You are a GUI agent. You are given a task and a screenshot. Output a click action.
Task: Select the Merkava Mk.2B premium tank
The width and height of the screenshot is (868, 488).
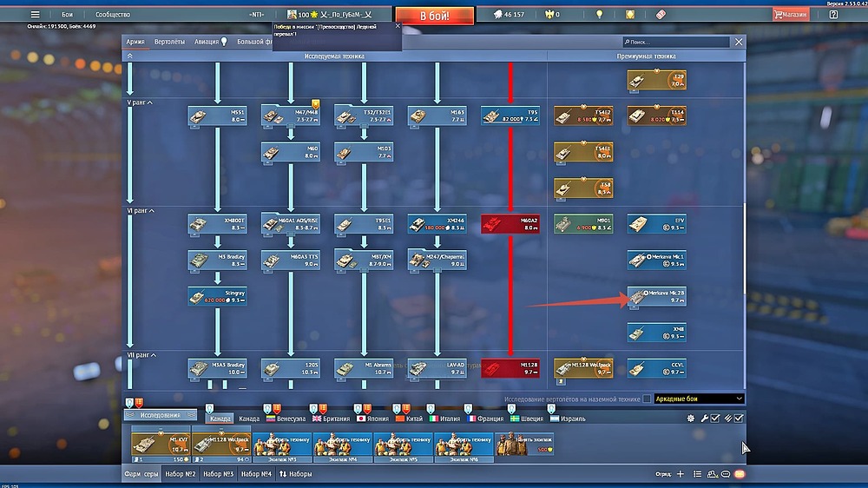657,296
